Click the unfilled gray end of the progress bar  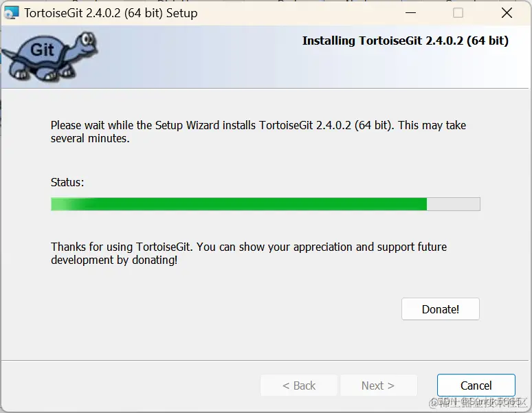[x=453, y=204]
